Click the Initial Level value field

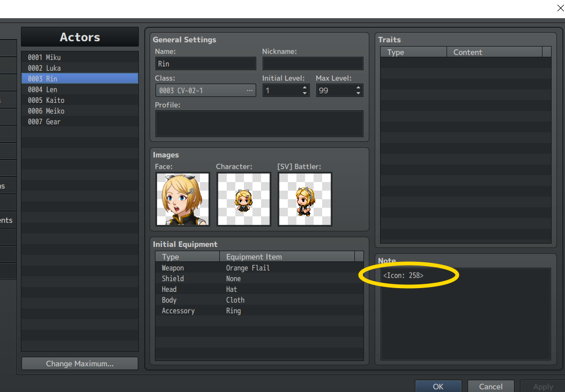point(282,91)
